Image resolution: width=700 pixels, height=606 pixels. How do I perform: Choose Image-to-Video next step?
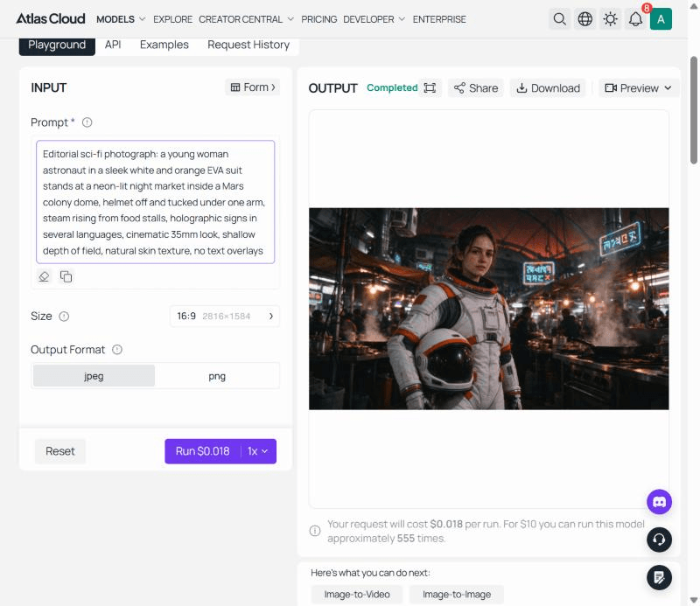tap(357, 595)
